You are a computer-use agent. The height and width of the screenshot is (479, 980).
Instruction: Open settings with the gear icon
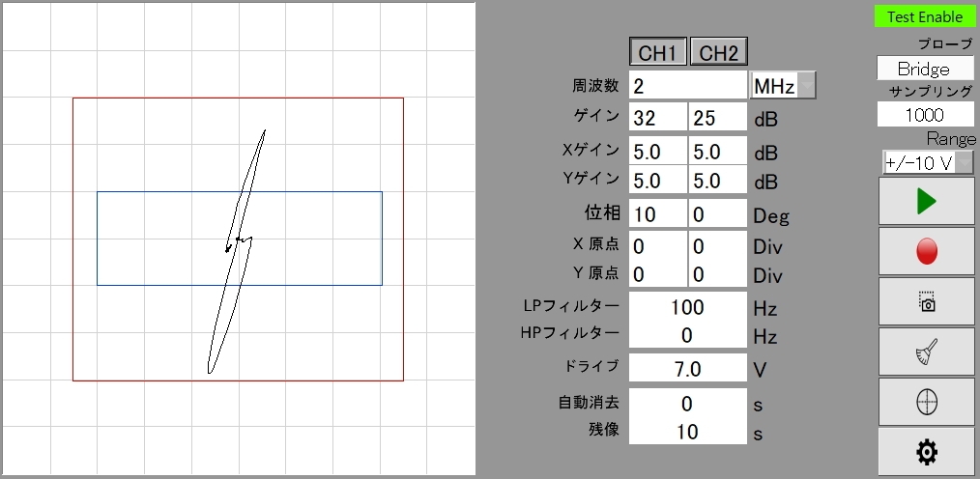927,451
